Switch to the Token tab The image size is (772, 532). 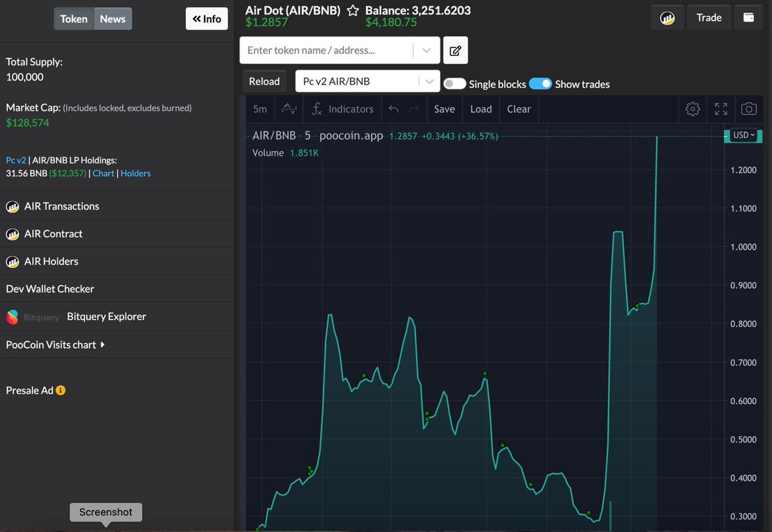[74, 19]
